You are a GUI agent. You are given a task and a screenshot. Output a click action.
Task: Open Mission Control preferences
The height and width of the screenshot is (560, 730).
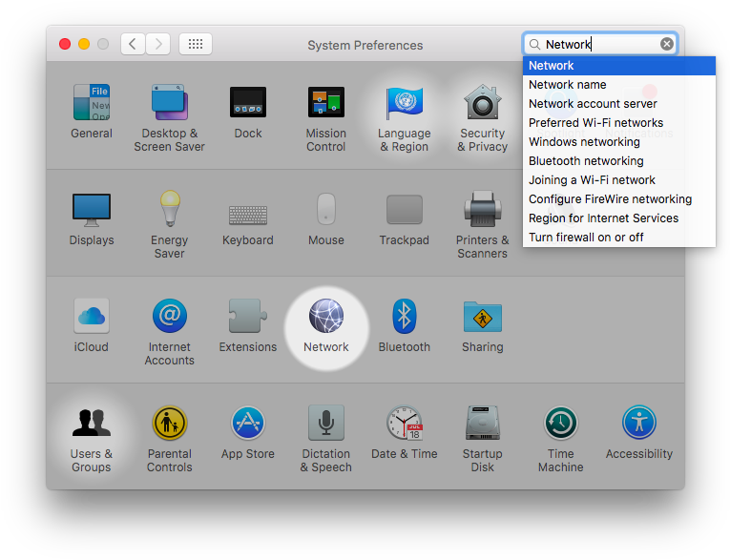click(326, 104)
